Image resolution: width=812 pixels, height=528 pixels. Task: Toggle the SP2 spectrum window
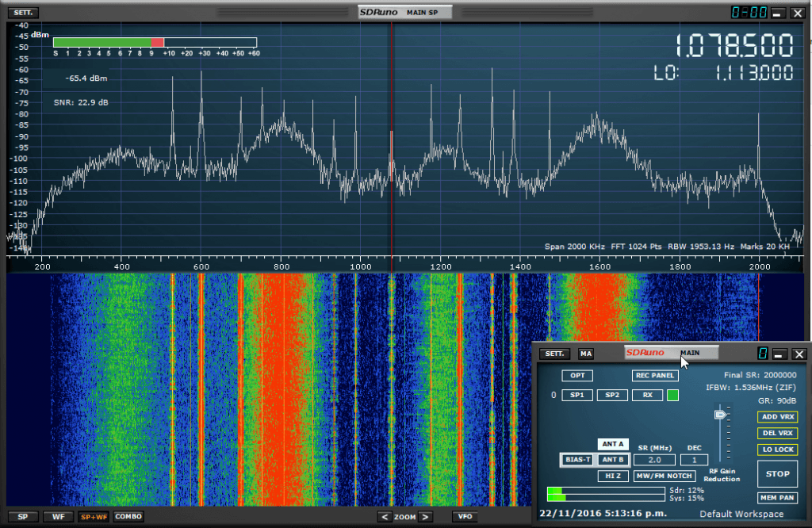pos(612,395)
